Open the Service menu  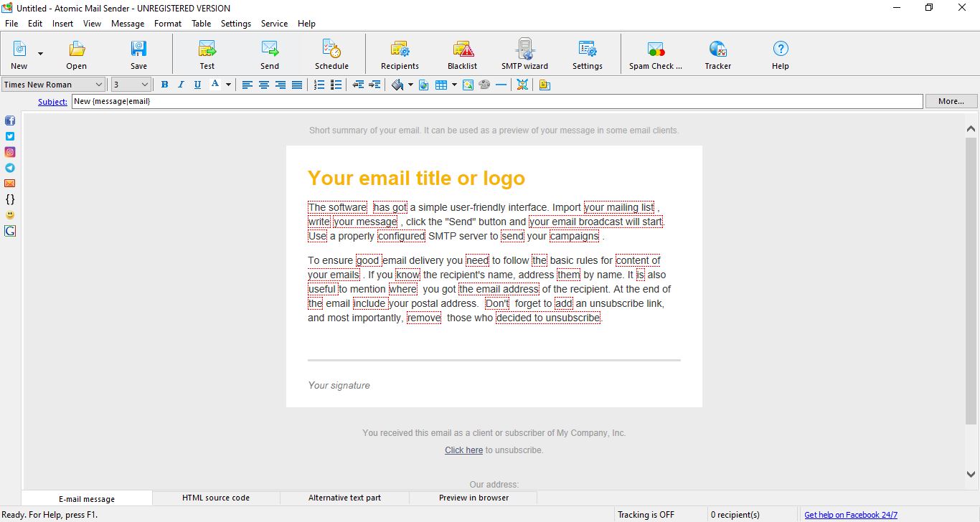274,24
